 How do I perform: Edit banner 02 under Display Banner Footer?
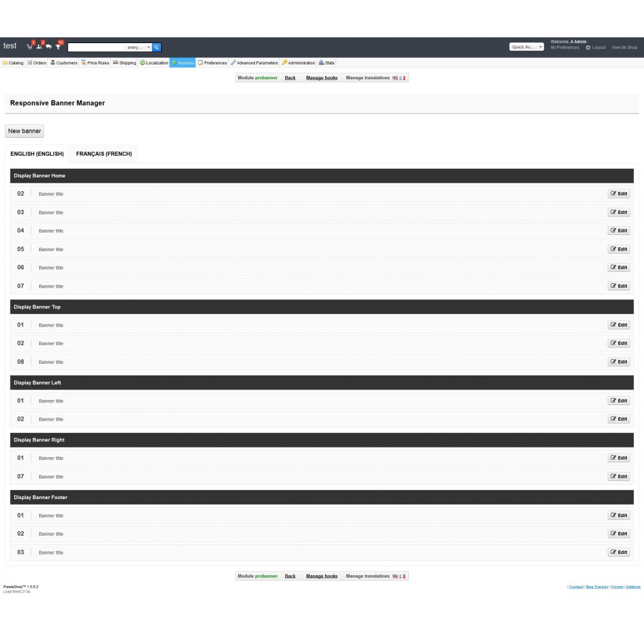(x=618, y=533)
